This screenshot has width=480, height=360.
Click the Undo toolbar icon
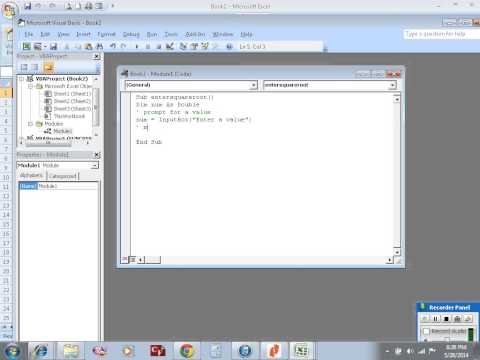(113, 46)
